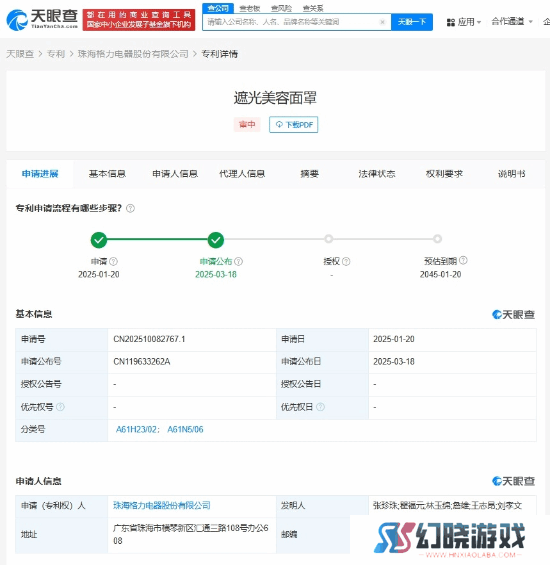550x565 pixels.
Task: Switch to the 摘要 tab
Action: point(310,174)
